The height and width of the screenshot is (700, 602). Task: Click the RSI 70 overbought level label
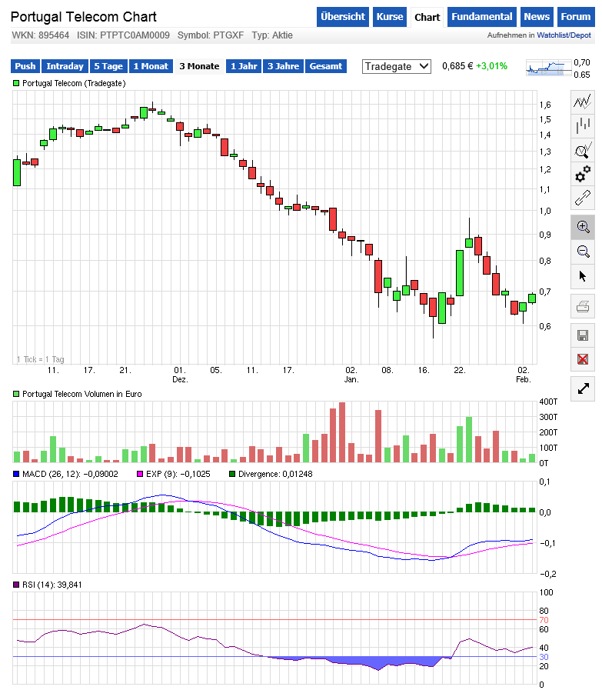click(544, 620)
